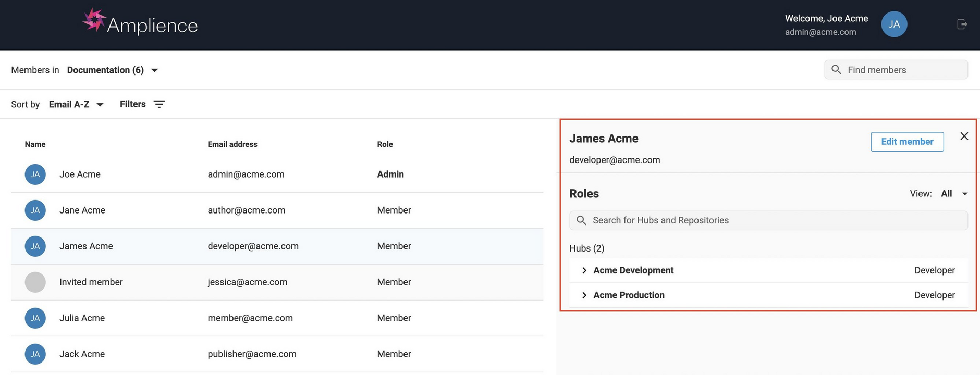The image size is (980, 375).
Task: Click jessica@acme.com email
Action: coord(248,282)
